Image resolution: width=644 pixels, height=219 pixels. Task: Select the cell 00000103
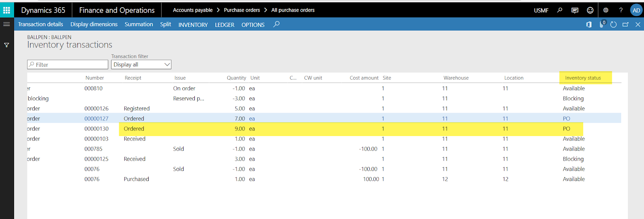click(x=97, y=138)
